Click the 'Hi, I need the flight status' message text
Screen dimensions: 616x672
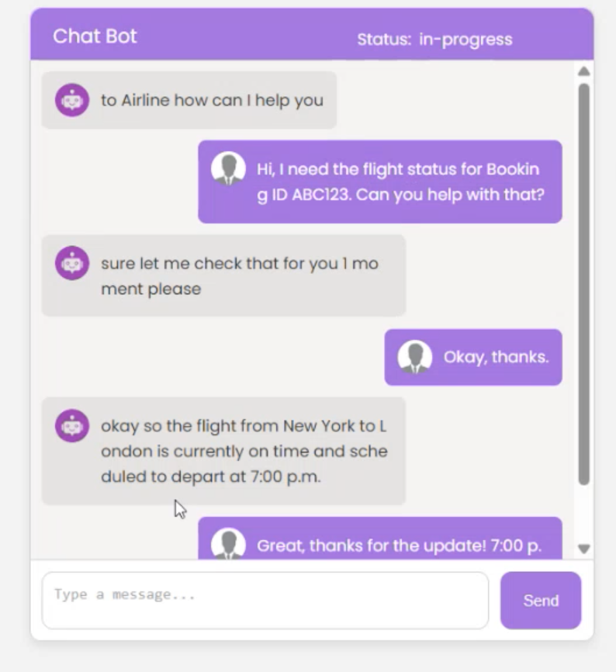tap(400, 182)
